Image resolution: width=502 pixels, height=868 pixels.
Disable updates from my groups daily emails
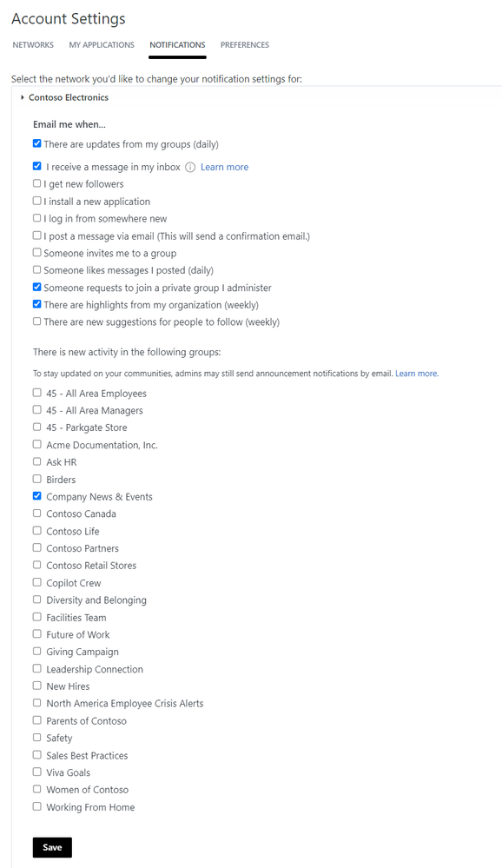36,143
